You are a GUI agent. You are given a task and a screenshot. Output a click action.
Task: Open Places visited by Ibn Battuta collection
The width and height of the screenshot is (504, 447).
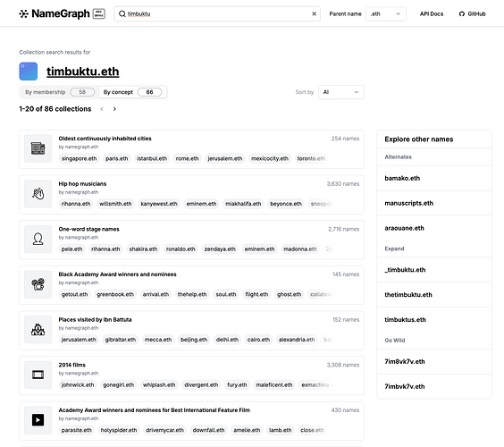95,320
